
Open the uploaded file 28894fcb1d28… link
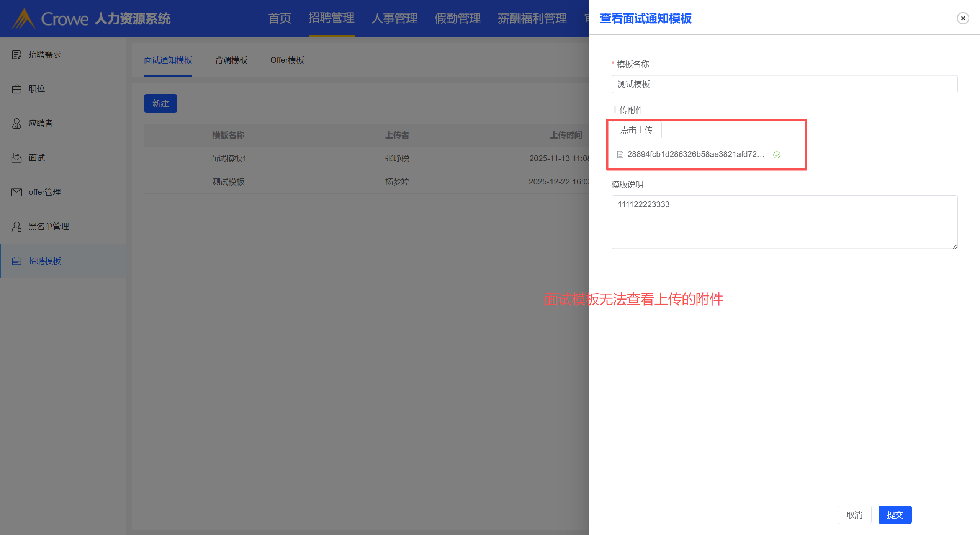click(x=695, y=154)
